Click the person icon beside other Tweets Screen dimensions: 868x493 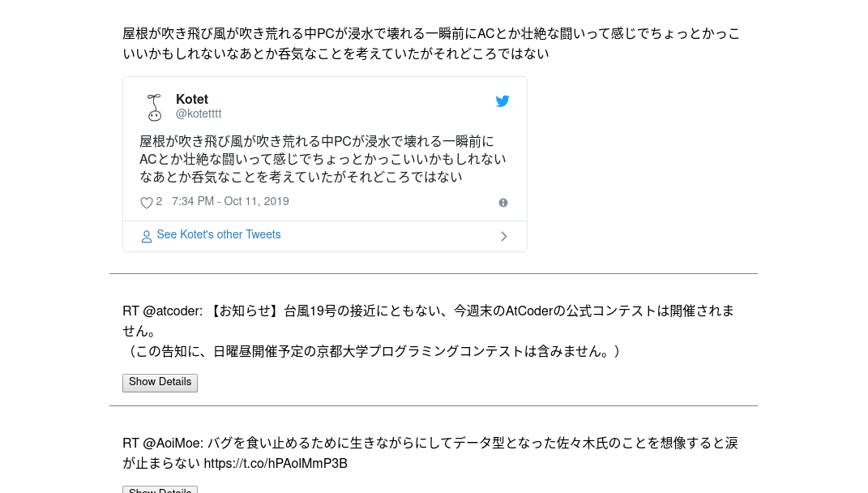click(147, 236)
